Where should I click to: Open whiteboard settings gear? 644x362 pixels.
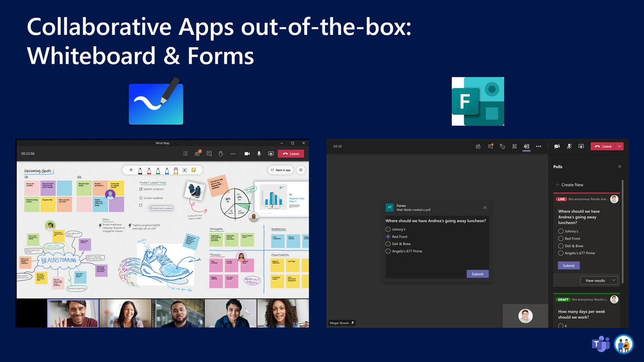[301, 170]
